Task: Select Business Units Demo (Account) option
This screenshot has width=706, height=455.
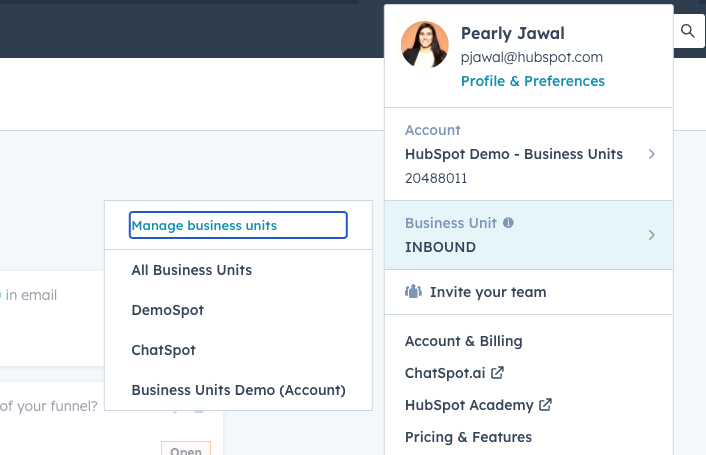Action: [x=239, y=390]
